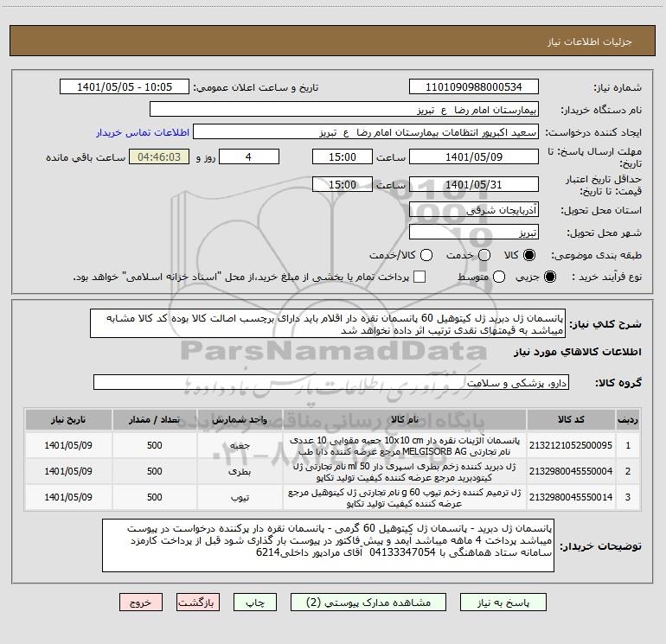This screenshot has width=666, height=644.
Task: Click the پاسخ به نیاز button
Action: pyautogui.click(x=503, y=603)
